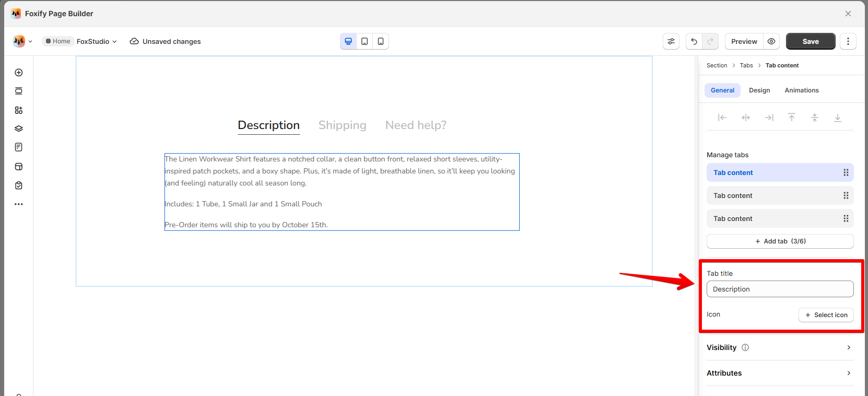Align element to vertical center
This screenshot has height=396, width=868.
(x=815, y=118)
